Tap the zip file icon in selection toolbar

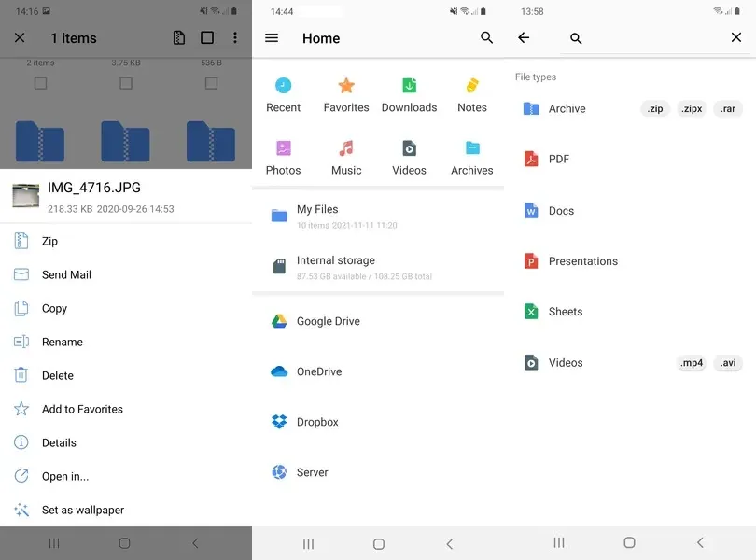(179, 37)
